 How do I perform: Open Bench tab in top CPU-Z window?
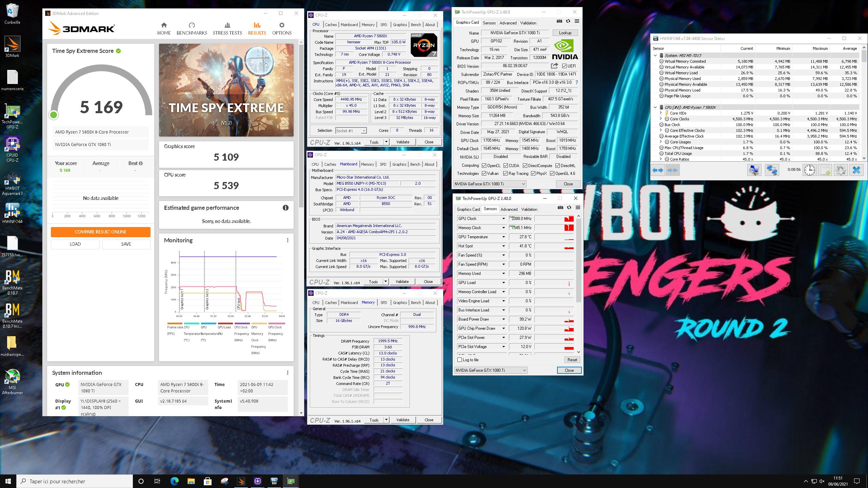pos(416,25)
